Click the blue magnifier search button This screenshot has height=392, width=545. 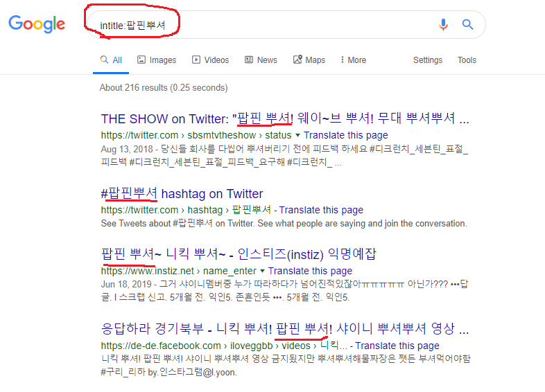tap(467, 24)
